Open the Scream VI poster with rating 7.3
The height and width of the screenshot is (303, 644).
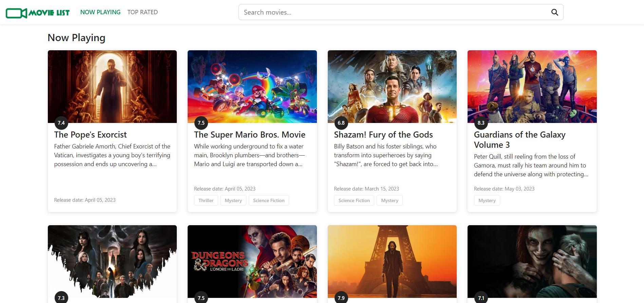(112, 262)
